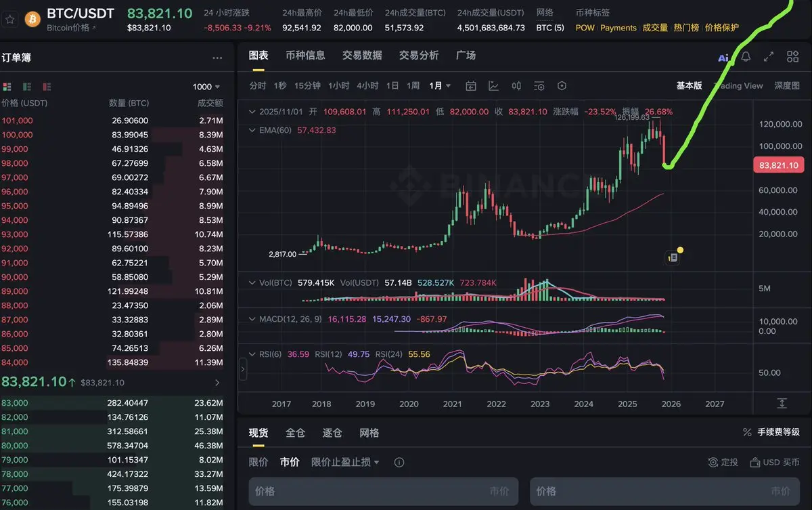This screenshot has width=812, height=510.
Task: Set chart interval to 1小时
Action: (338, 86)
